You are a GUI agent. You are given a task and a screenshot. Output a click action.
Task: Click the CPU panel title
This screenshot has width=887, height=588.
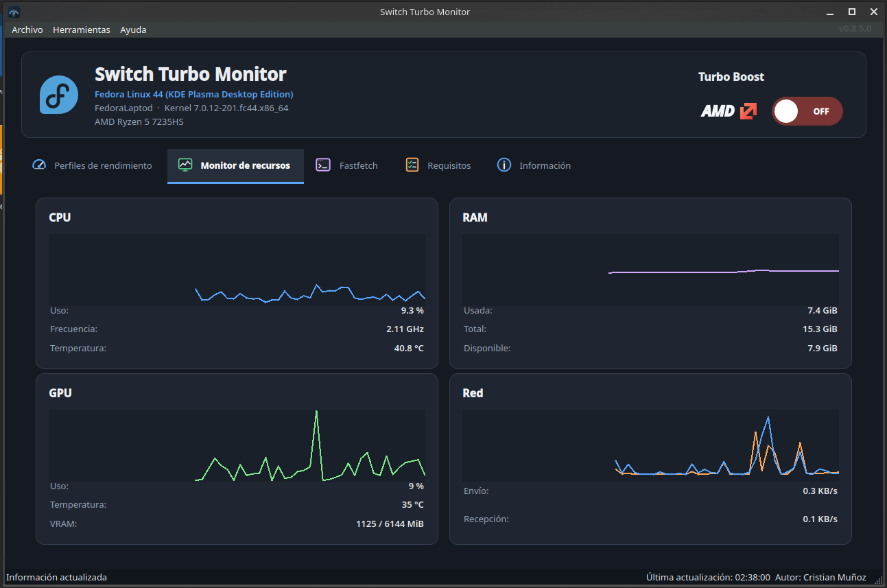(60, 217)
